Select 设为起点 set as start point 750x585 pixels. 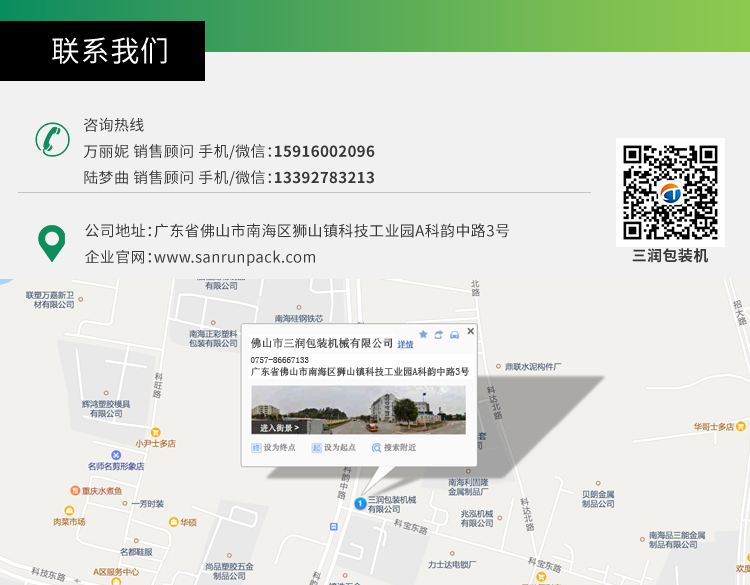tap(333, 448)
